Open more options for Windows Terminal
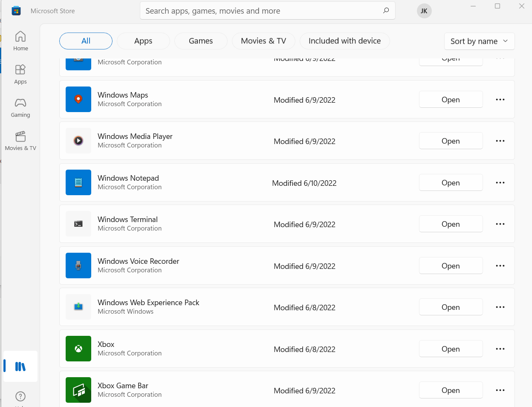Screen dimensions: 532x407 [500, 224]
